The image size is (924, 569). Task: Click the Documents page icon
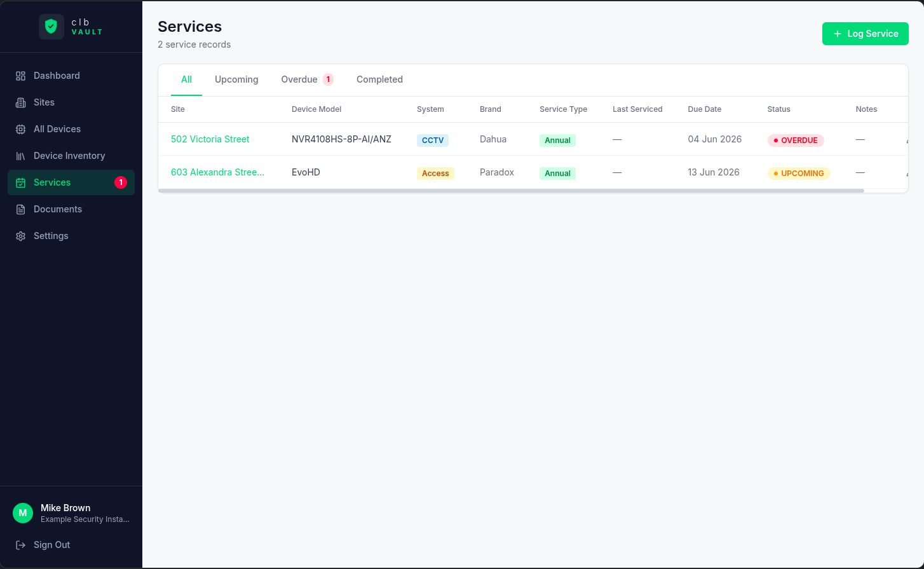click(x=20, y=209)
